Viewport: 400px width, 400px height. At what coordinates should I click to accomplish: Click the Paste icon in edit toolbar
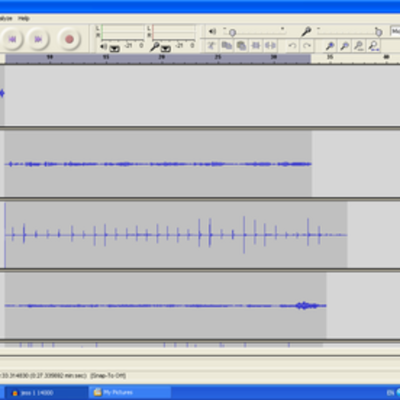click(241, 45)
